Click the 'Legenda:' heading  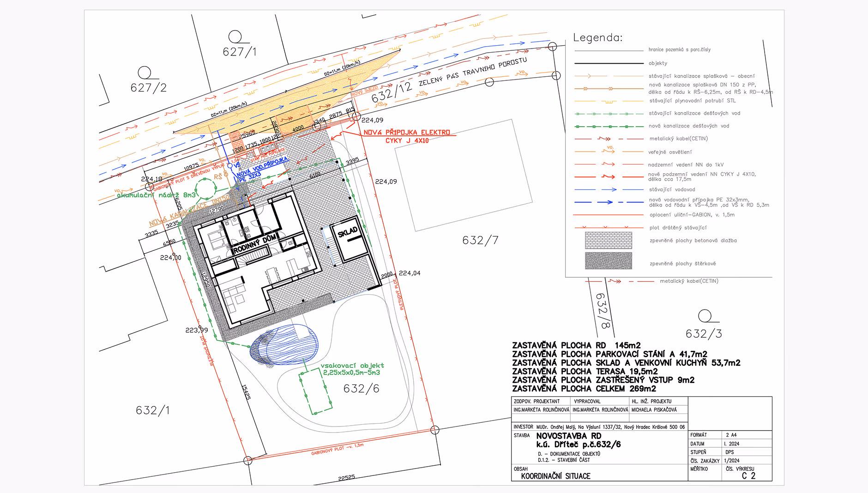point(597,37)
